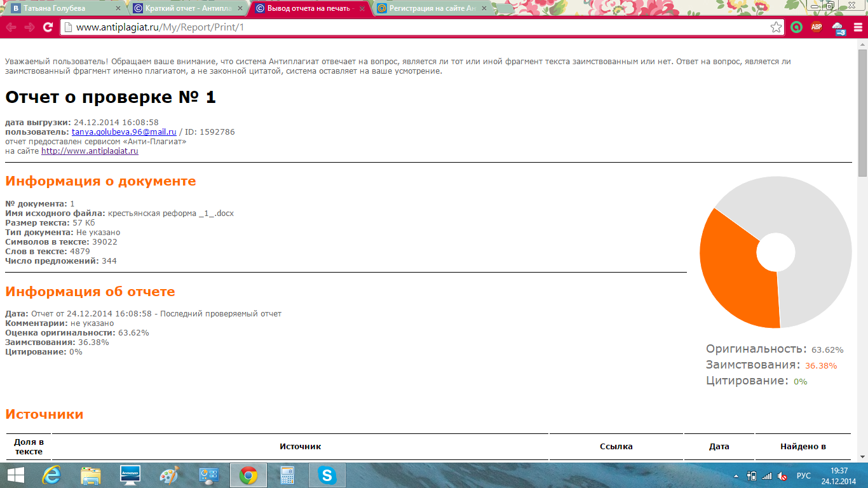Close the Краткий отчет tab
This screenshot has height=488, width=868.
240,8
